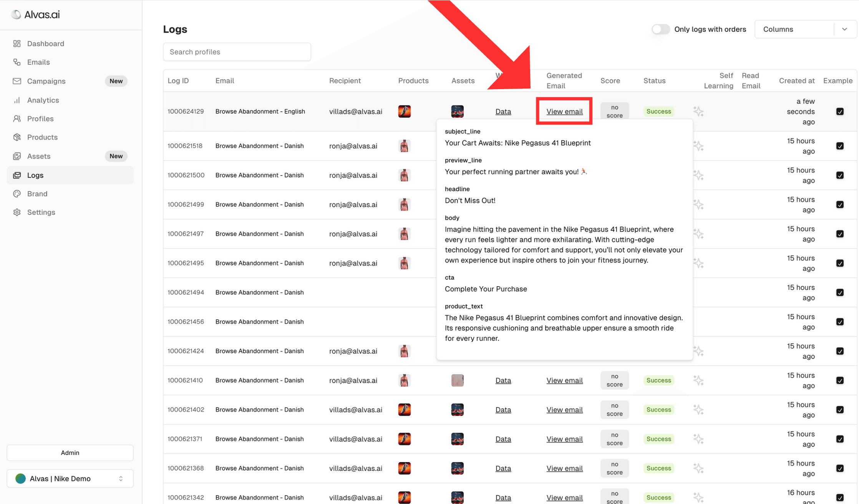The width and height of the screenshot is (859, 504).
Task: Toggle Example checkbox for log 1000624129
Action: [x=840, y=111]
